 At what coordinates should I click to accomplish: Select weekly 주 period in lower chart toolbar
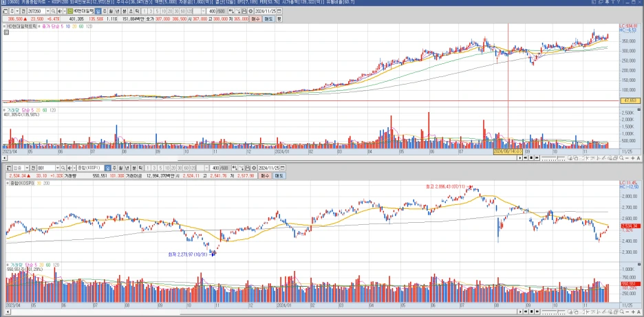click(x=114, y=168)
